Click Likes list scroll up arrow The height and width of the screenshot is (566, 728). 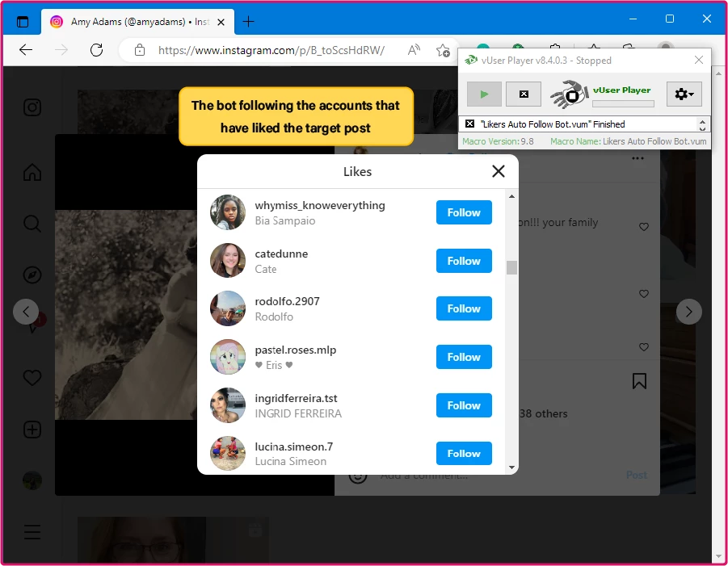pos(511,196)
